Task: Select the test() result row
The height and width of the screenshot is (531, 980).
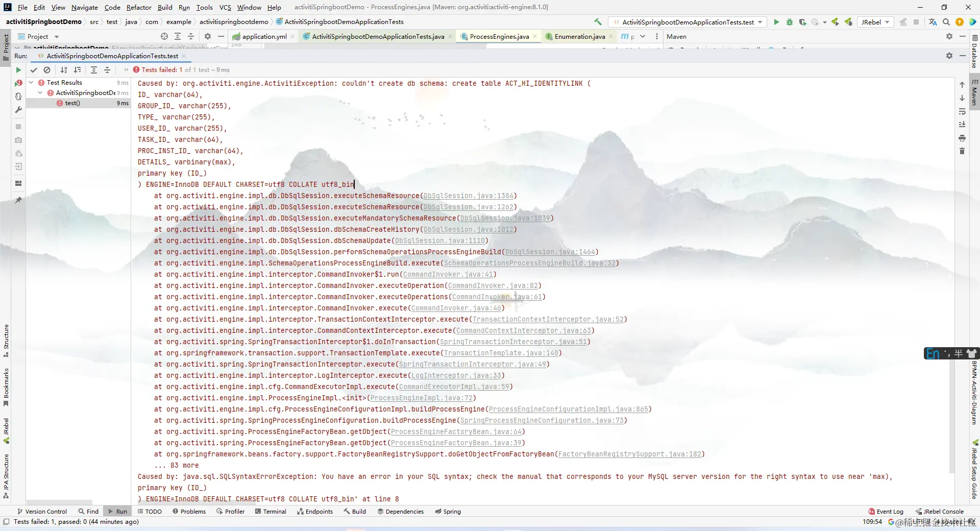Action: pyautogui.click(x=78, y=103)
